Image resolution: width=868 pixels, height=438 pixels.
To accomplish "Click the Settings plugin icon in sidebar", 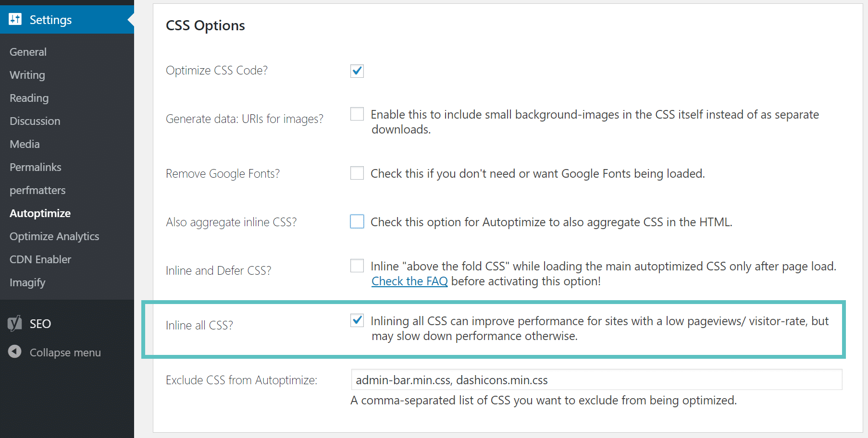I will [x=15, y=19].
